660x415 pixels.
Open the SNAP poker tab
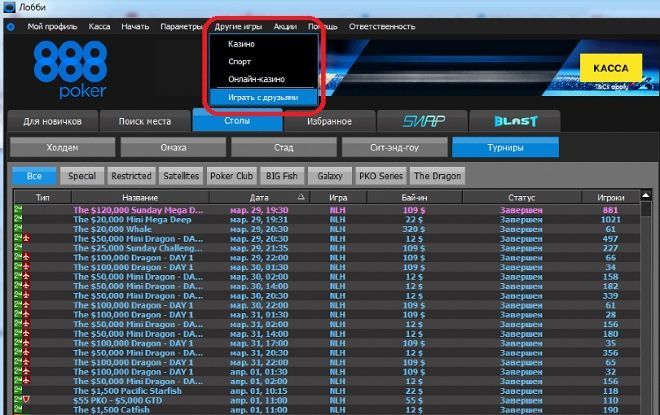click(x=423, y=121)
